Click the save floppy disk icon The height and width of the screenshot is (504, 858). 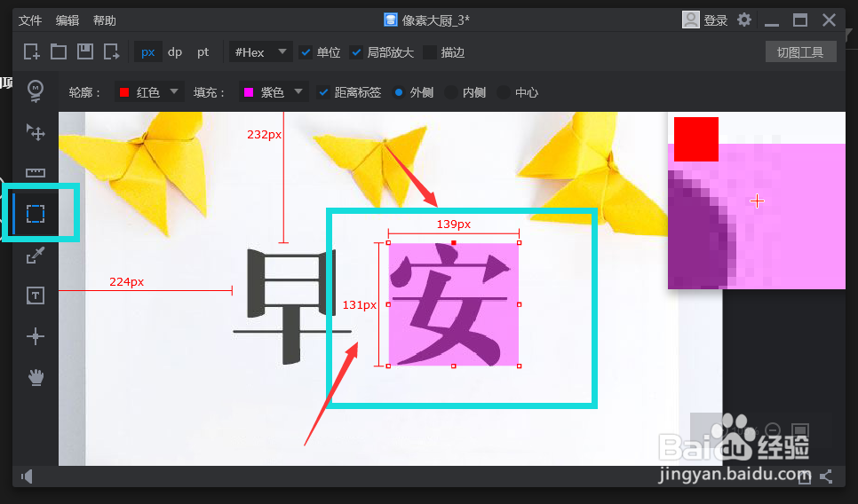pos(84,51)
